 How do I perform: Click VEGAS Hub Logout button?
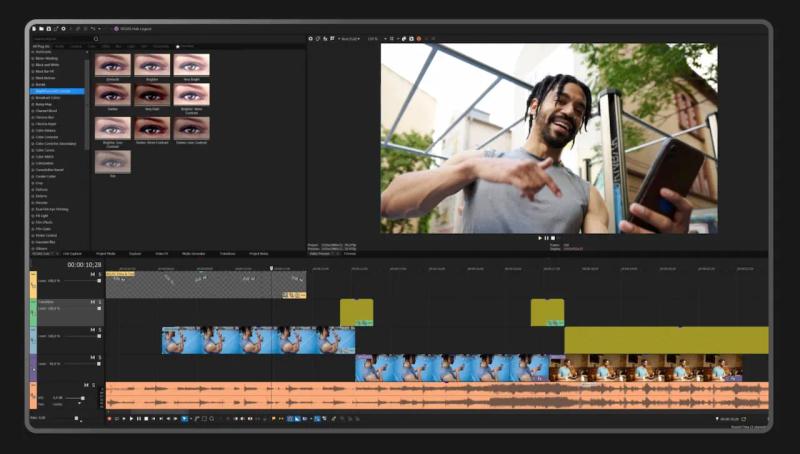click(133, 29)
